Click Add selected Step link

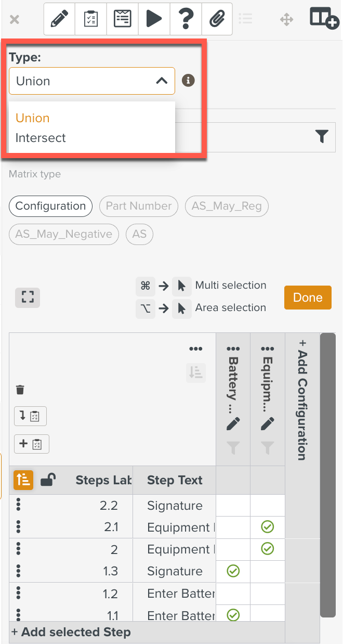click(71, 633)
